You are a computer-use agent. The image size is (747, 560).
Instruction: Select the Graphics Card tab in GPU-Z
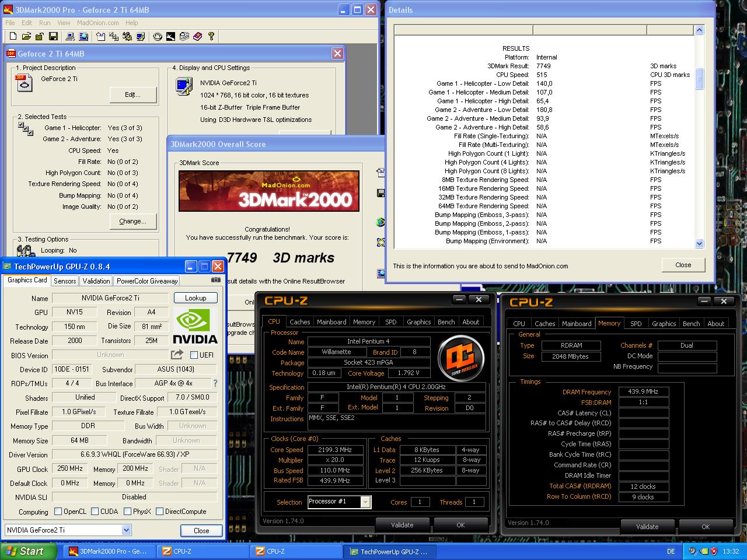click(x=27, y=280)
